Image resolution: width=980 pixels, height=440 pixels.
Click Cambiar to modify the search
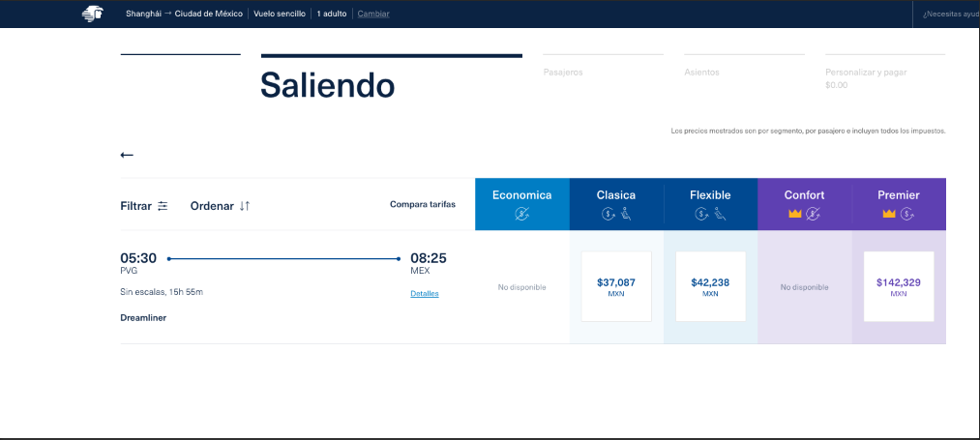(373, 14)
